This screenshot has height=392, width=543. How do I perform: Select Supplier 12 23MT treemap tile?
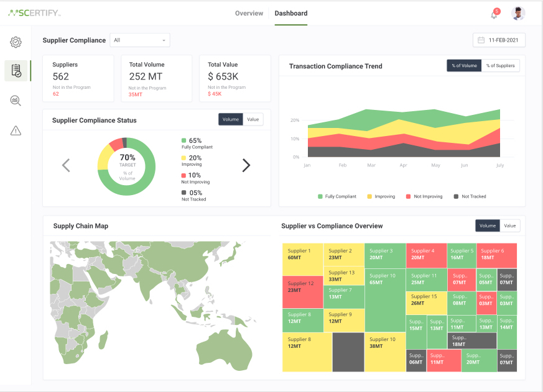point(303,292)
